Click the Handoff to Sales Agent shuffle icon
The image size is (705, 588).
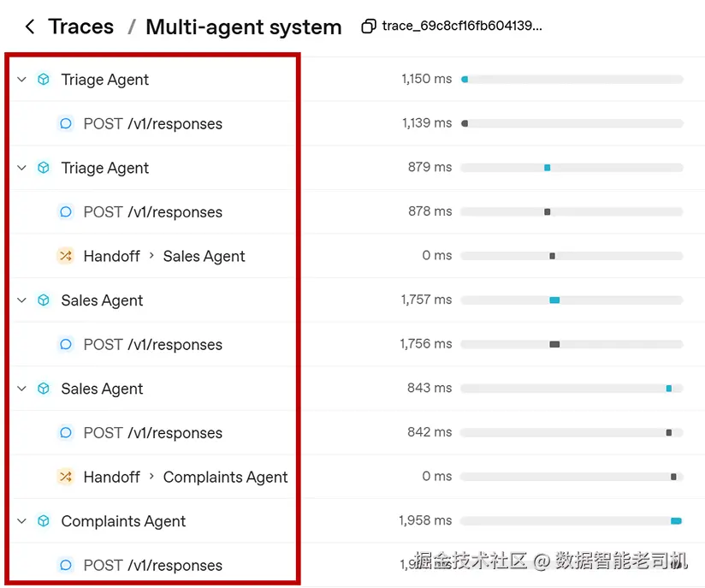coord(66,256)
